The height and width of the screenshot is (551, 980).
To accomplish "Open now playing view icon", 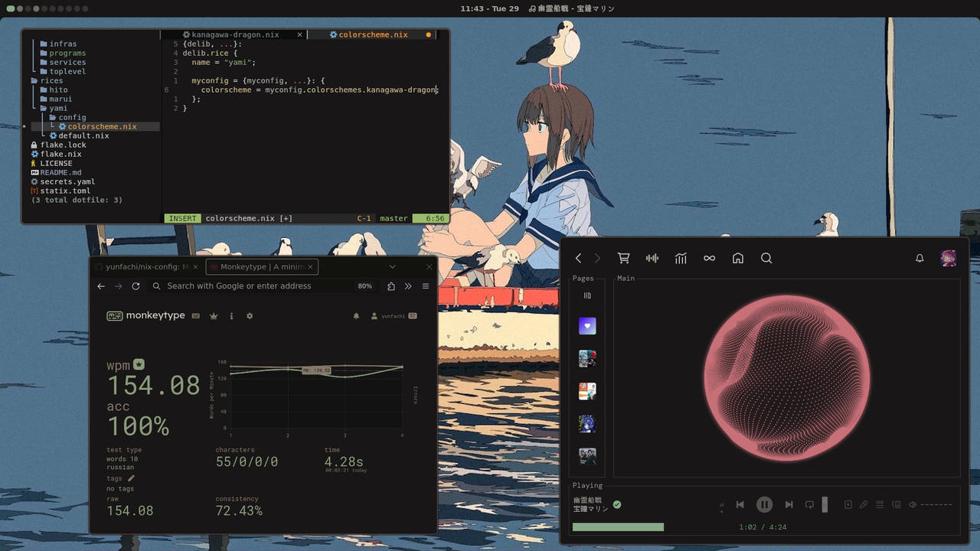I will click(x=848, y=504).
